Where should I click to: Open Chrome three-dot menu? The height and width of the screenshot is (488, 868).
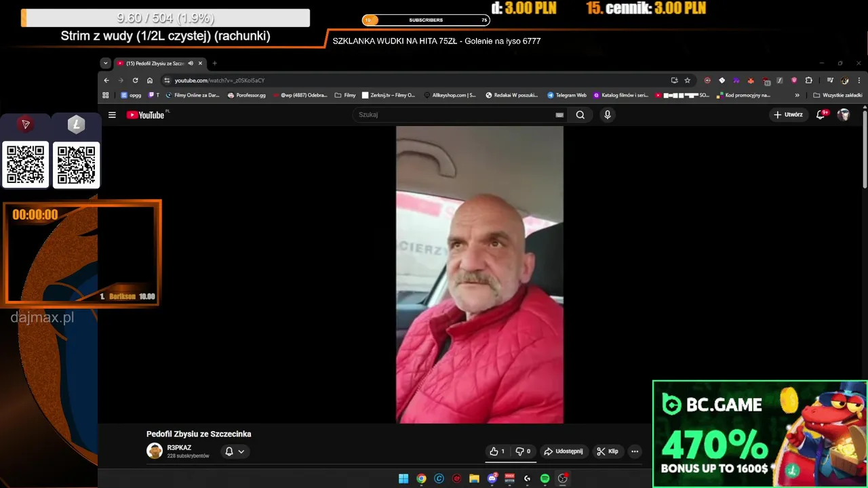859,80
